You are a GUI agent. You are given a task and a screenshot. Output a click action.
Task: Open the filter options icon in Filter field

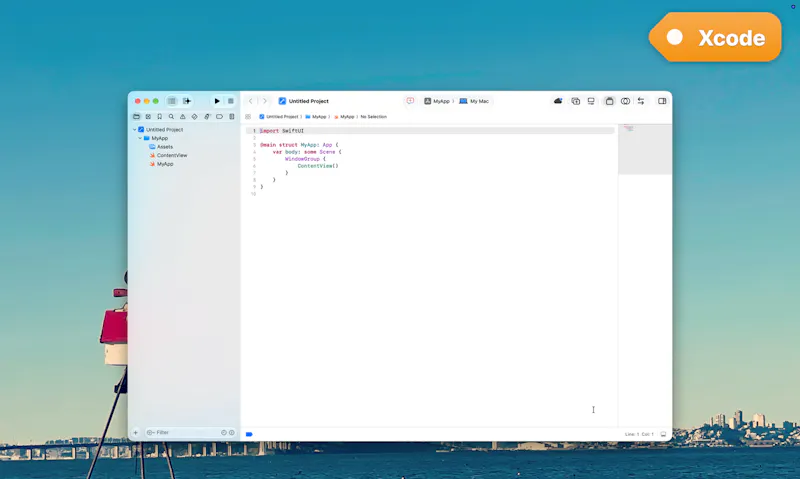[151, 433]
